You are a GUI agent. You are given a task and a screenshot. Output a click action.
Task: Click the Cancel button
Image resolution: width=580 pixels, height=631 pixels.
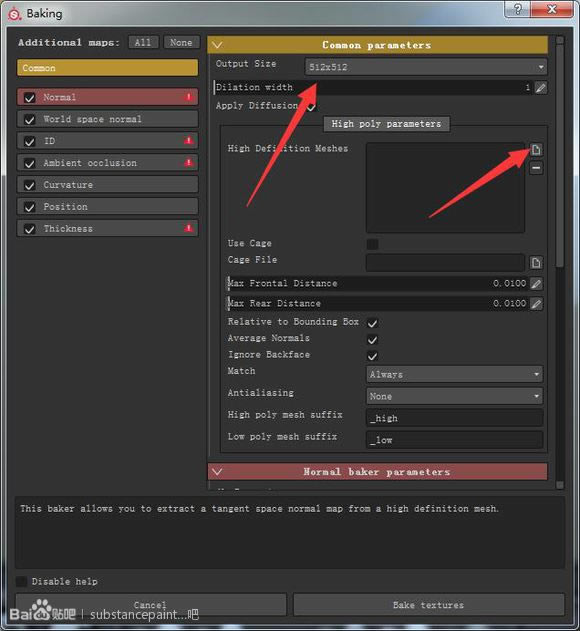coord(151,604)
